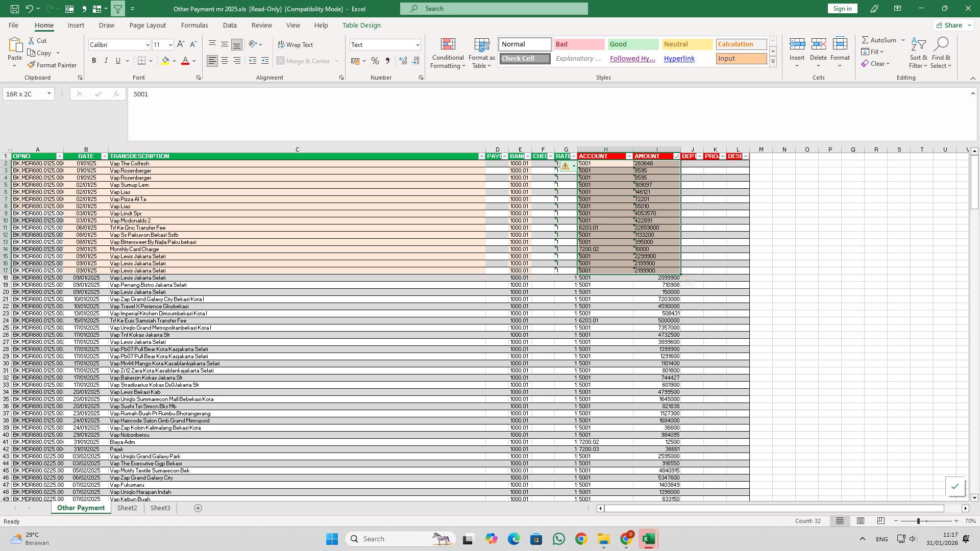Viewport: 980px width, 551px height.
Task: Toggle bold formatting
Action: point(94,60)
